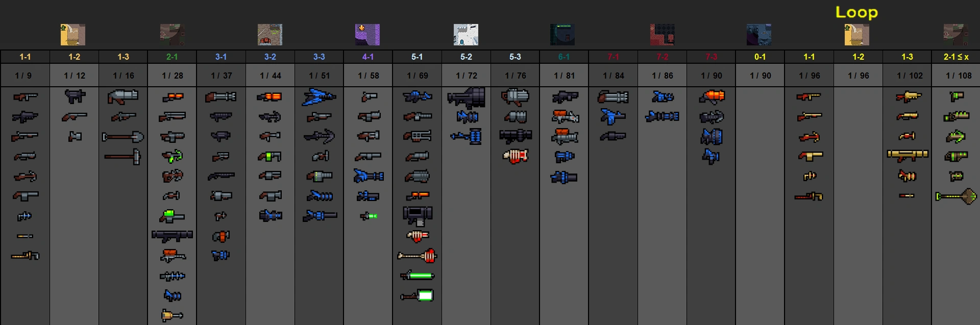Click the '1 / 28' value
Screen dimensions: 980x325
click(173, 76)
